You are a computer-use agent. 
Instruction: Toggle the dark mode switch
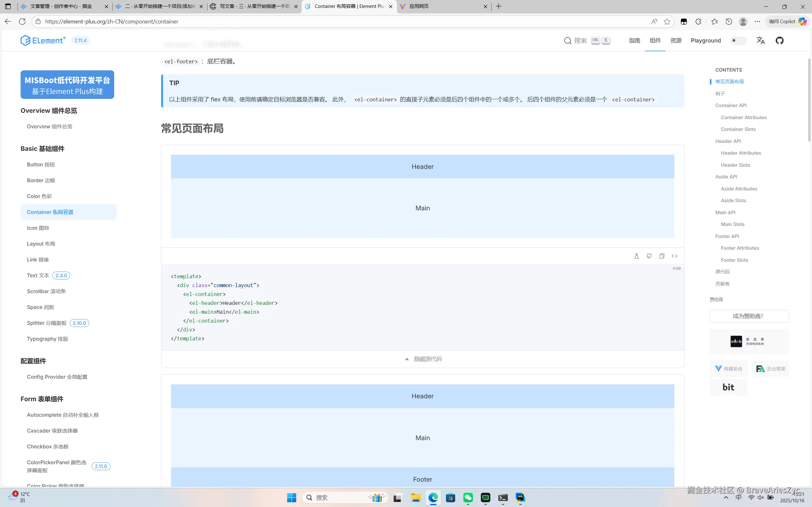[x=738, y=41]
